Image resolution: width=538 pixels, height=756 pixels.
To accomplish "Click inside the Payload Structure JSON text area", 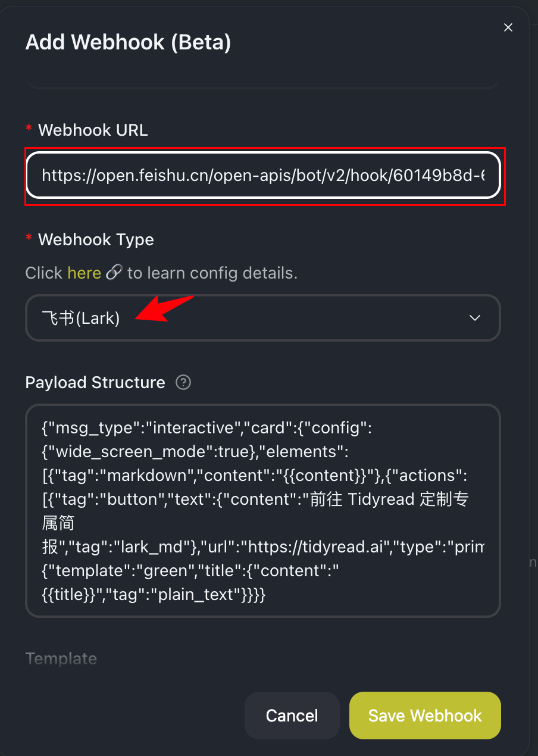I will (x=263, y=511).
